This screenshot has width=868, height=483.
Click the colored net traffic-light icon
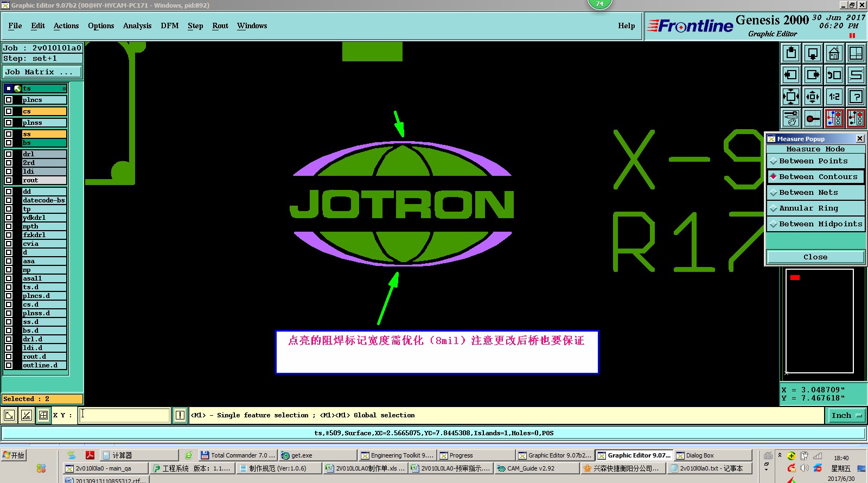click(x=834, y=118)
